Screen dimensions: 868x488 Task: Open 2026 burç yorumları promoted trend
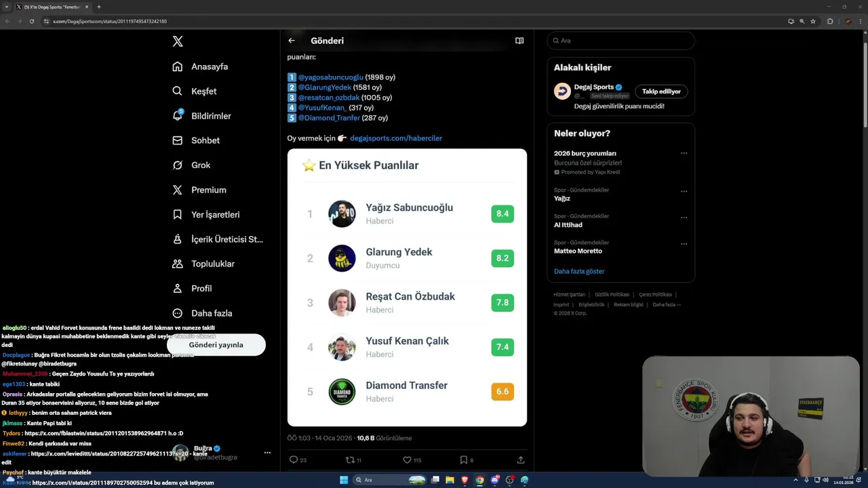[x=585, y=153]
